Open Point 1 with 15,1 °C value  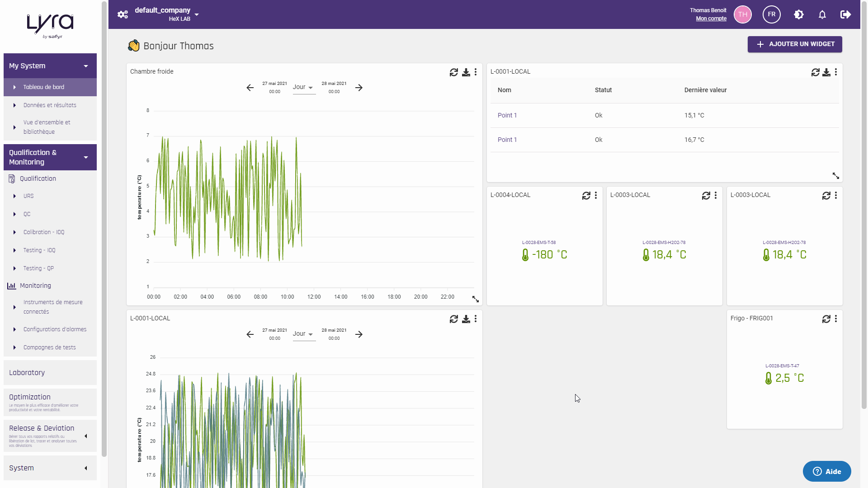click(x=507, y=115)
